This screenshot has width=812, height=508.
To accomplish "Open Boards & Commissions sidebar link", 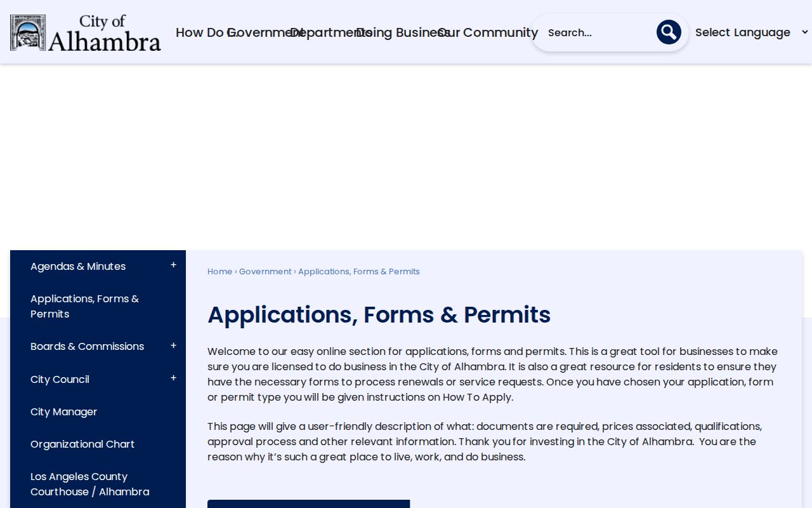I will tap(87, 346).
